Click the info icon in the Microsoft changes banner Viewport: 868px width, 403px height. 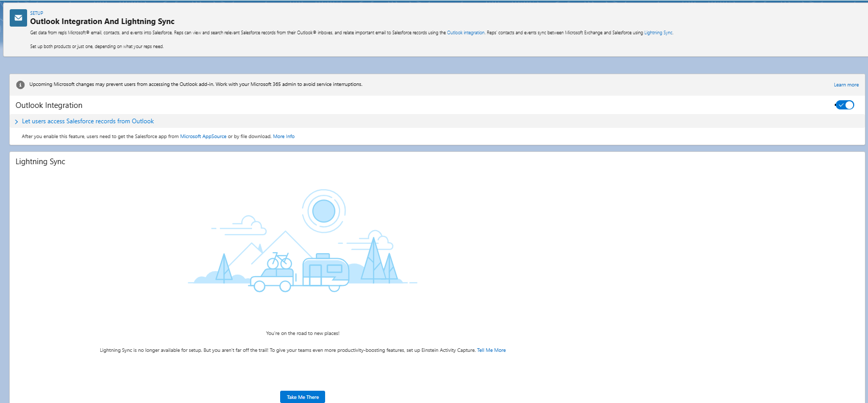pos(20,85)
